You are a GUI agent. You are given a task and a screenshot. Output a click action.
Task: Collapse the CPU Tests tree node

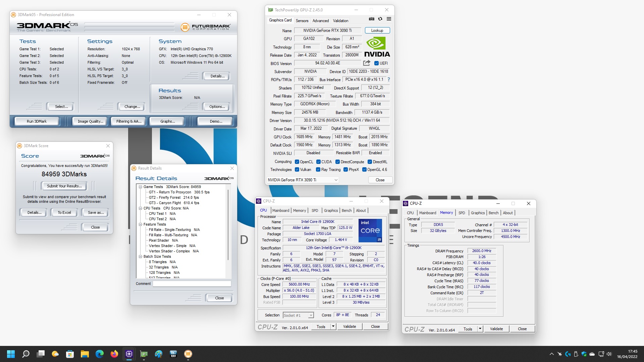[141, 208]
